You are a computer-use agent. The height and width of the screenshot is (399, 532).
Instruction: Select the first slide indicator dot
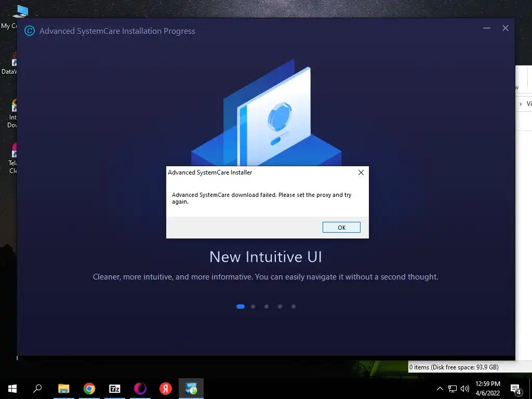point(241,307)
